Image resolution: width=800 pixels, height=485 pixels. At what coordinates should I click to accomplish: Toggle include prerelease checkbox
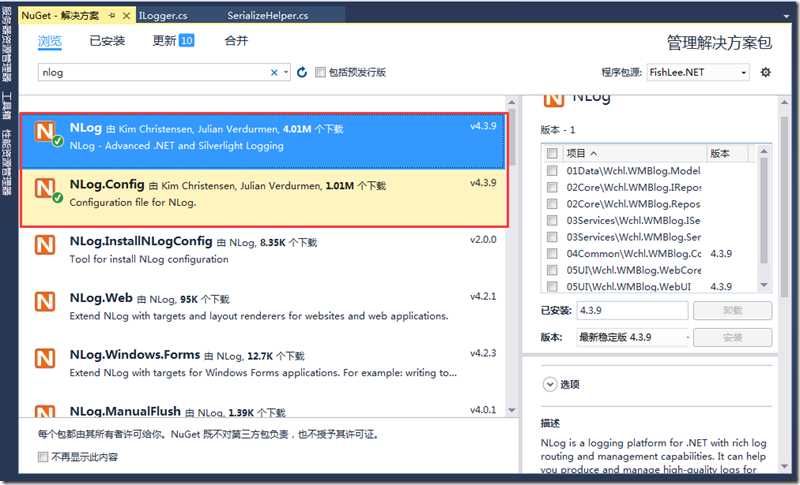tap(320, 72)
